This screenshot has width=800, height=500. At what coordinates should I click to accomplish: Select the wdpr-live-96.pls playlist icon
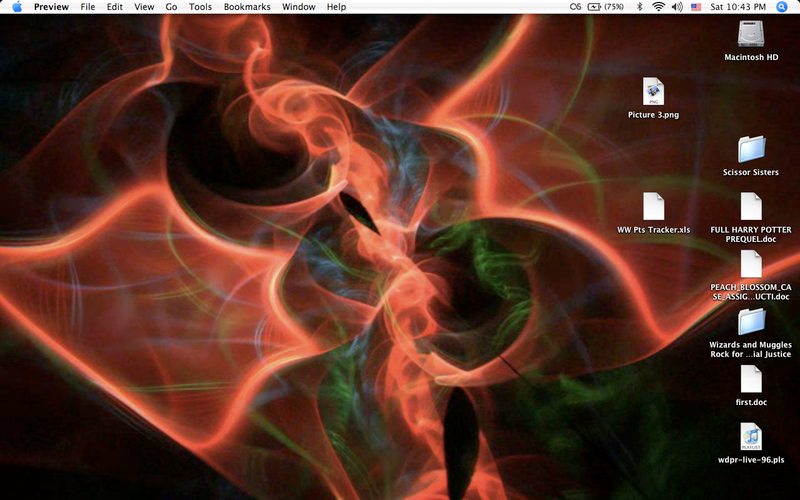tap(751, 437)
